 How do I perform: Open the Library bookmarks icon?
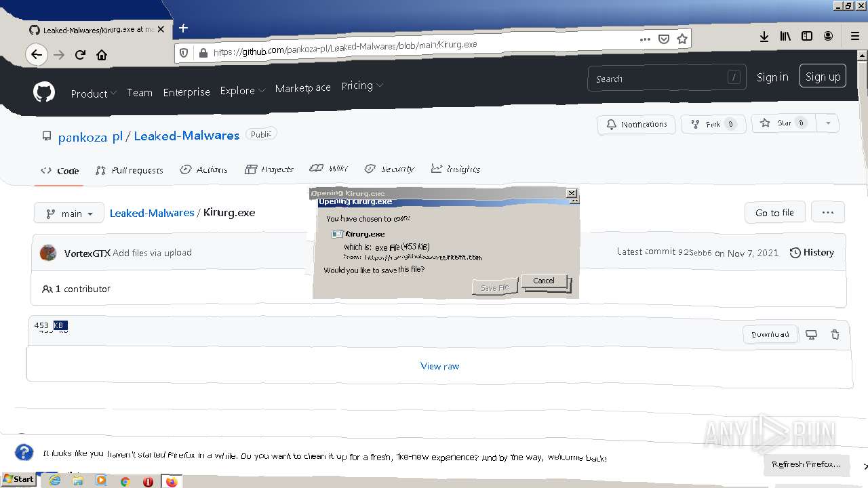pyautogui.click(x=785, y=37)
